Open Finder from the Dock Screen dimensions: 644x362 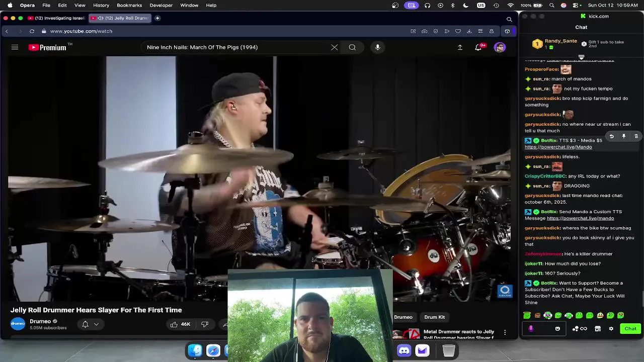195,350
